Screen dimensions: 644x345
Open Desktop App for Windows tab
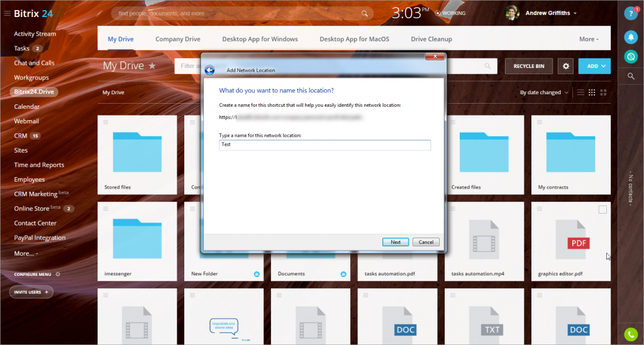(x=260, y=39)
